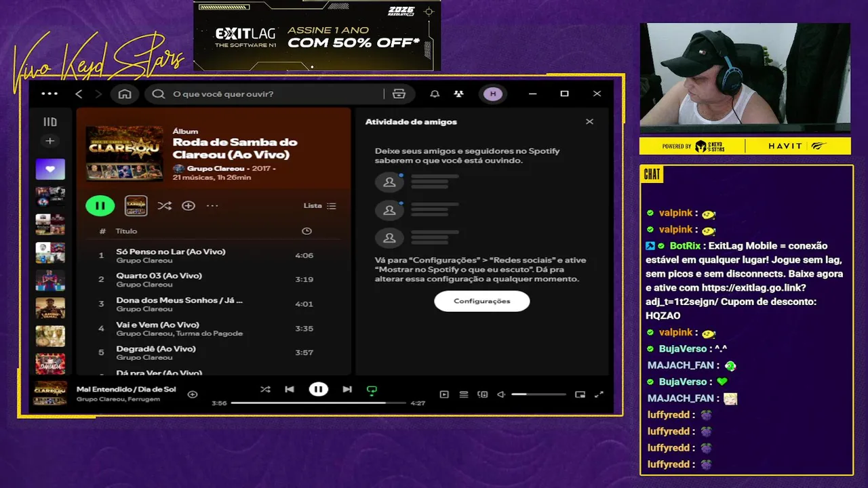The image size is (868, 488).
Task: Click BotRix username in chat
Action: coord(685,246)
